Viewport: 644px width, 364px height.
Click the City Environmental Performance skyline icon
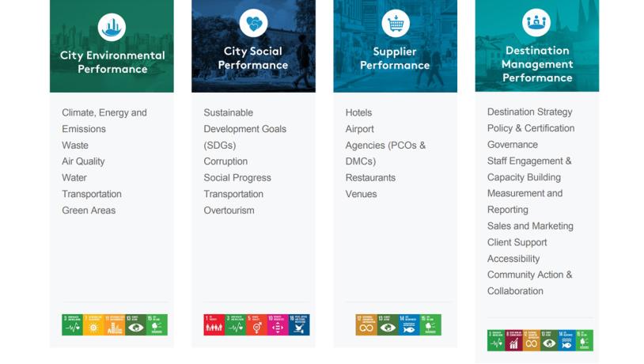(112, 28)
